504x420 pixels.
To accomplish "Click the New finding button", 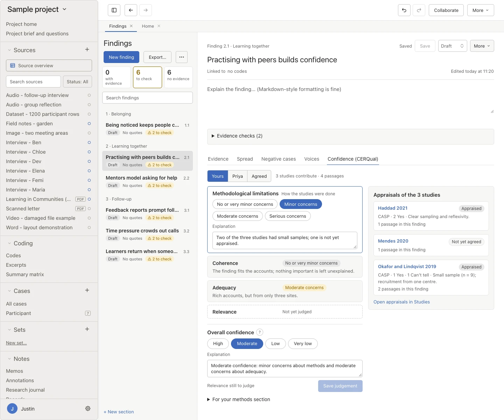I will (x=121, y=57).
